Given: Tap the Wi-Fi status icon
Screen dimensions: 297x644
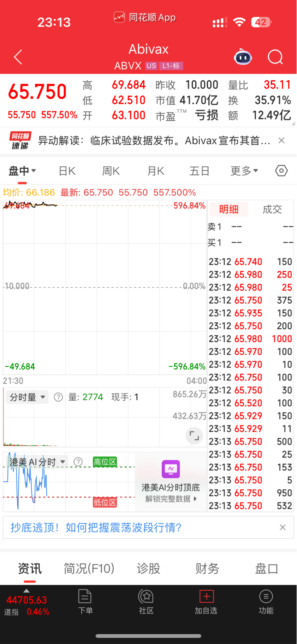Looking at the screenshot, I should (x=239, y=22).
